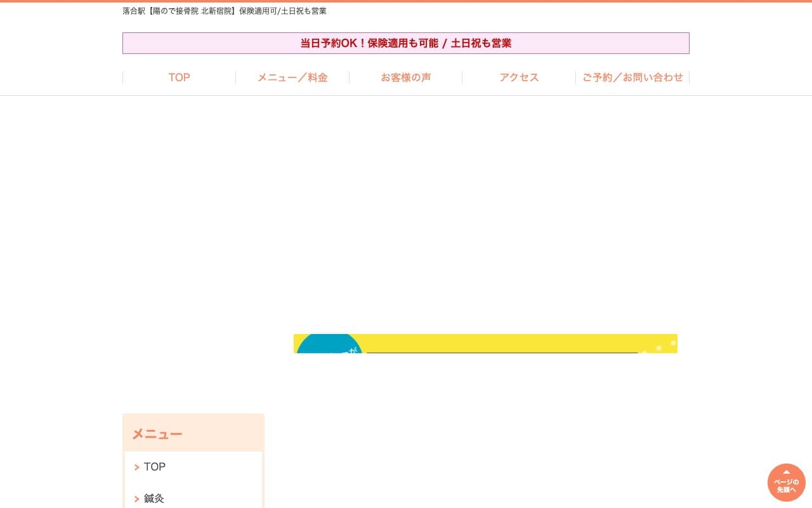Click the chevron arrow beside 鍼灸
Screen dimensions: 812x508
[137, 499]
